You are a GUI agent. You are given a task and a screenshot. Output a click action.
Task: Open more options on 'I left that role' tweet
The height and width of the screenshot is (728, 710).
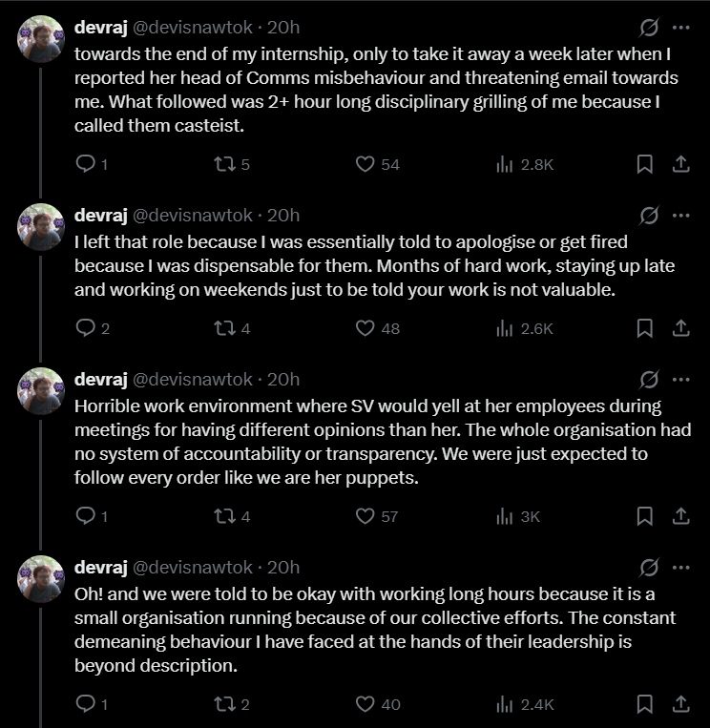pos(680,216)
